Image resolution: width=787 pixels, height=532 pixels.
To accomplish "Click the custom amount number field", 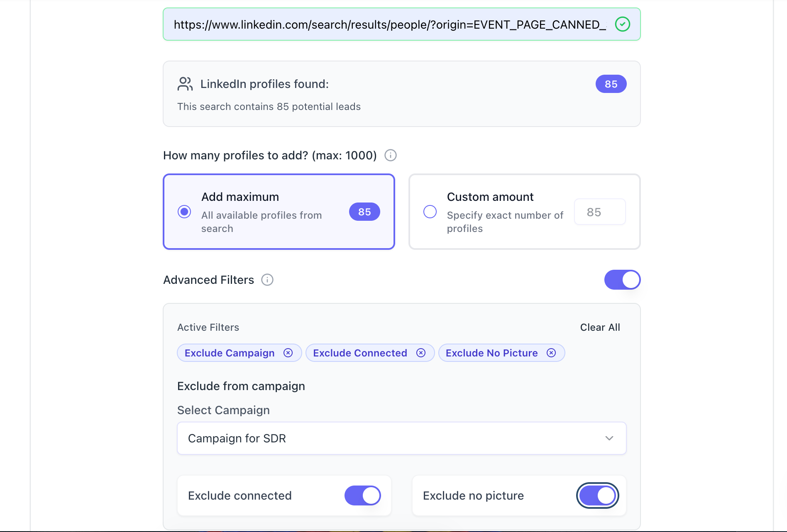I will [x=599, y=212].
